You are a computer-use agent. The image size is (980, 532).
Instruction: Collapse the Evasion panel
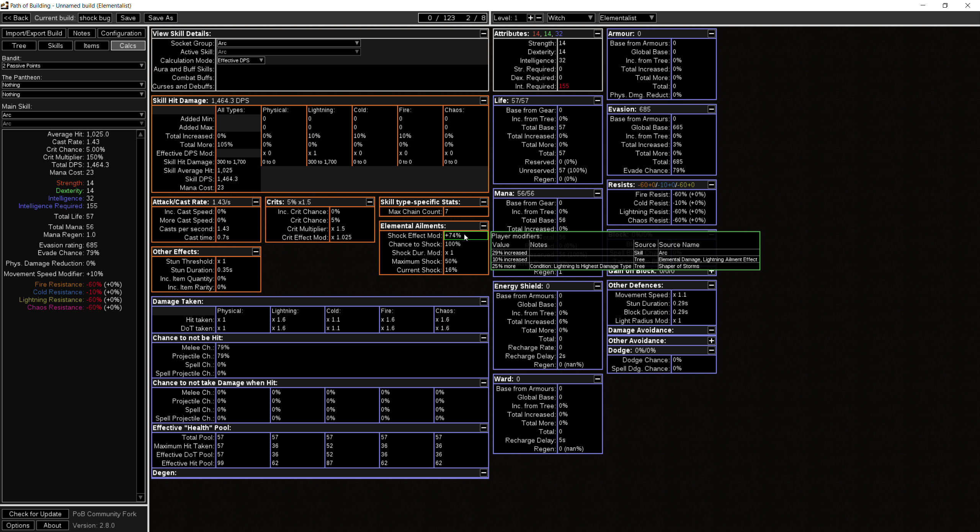[x=711, y=109]
